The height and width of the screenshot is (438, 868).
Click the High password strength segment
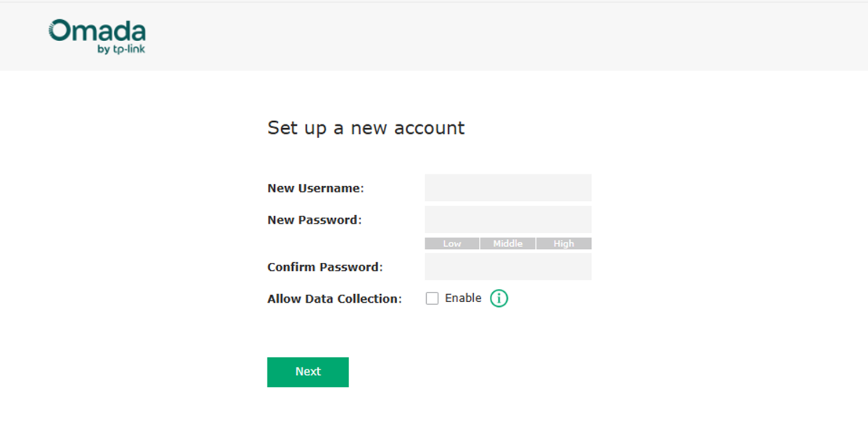tap(564, 244)
